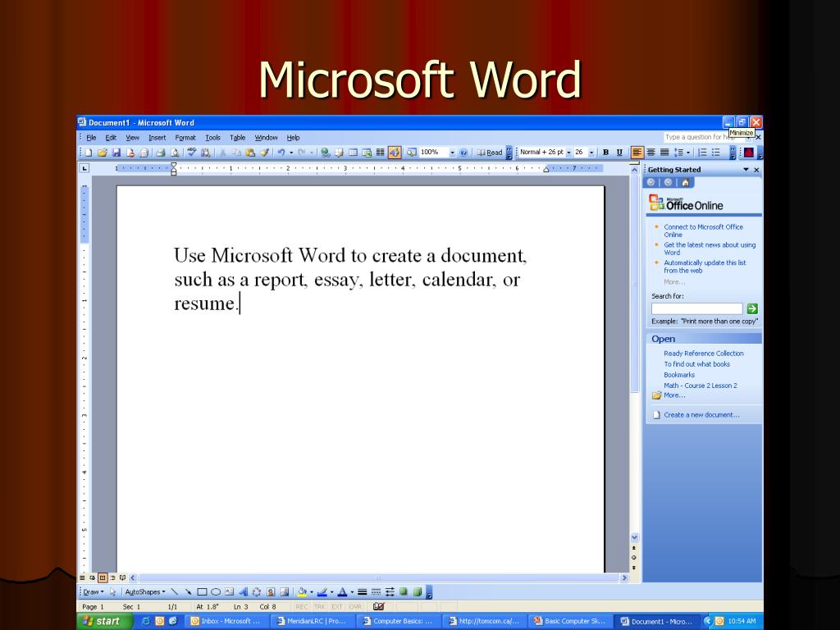This screenshot has height=630, width=840.
Task: Open Math - Course 2 Lesson 2
Action: click(x=701, y=386)
